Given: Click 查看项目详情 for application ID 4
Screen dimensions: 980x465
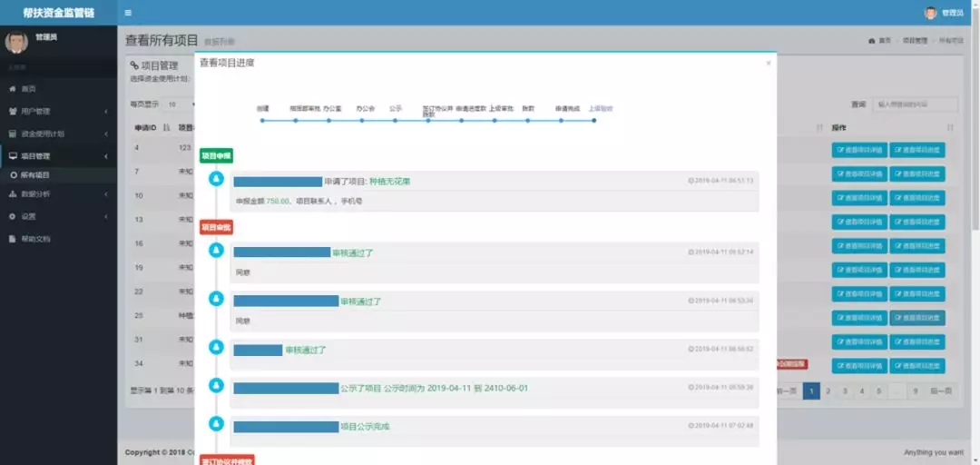Looking at the screenshot, I should pyautogui.click(x=859, y=150).
